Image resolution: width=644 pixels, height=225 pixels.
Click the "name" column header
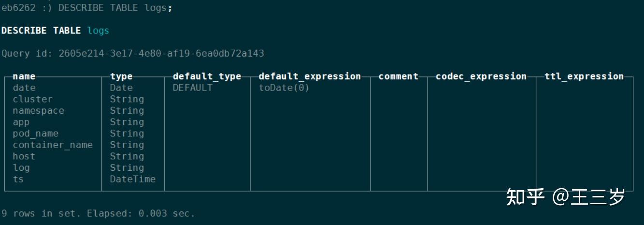(x=24, y=76)
